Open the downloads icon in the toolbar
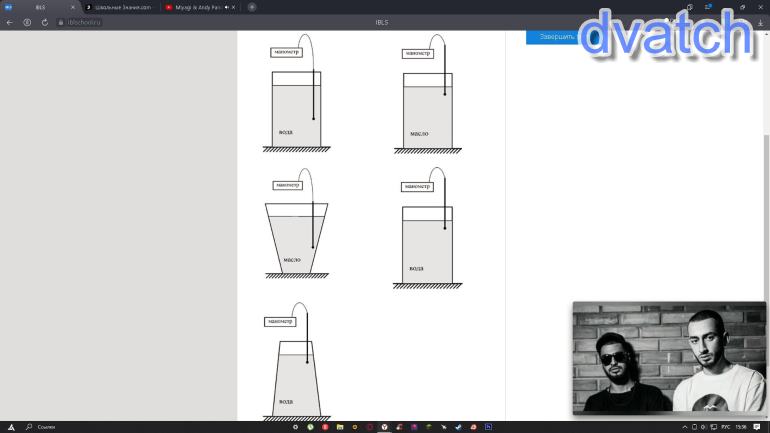This screenshot has height=433, width=770. click(x=761, y=22)
